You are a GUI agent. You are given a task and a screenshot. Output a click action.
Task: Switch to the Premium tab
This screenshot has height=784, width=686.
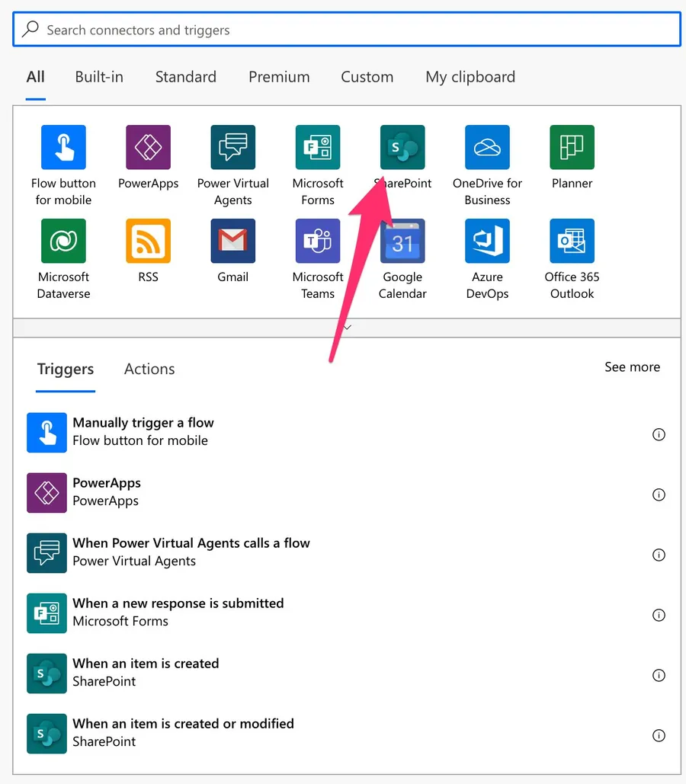click(279, 77)
